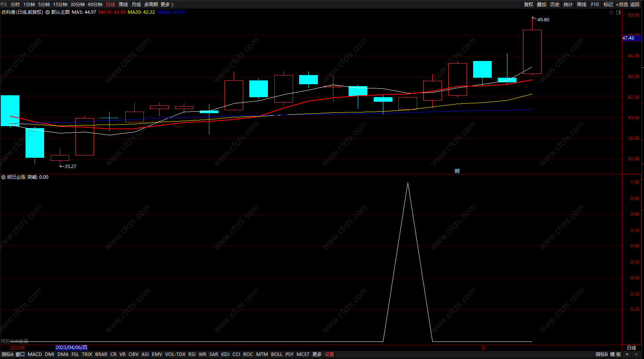Select the FSL indicator

(x=75, y=354)
